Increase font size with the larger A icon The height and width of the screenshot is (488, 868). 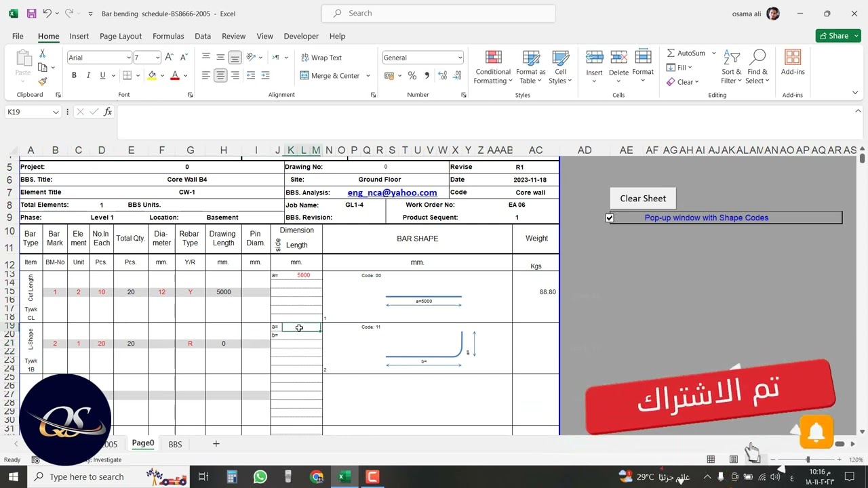point(170,58)
